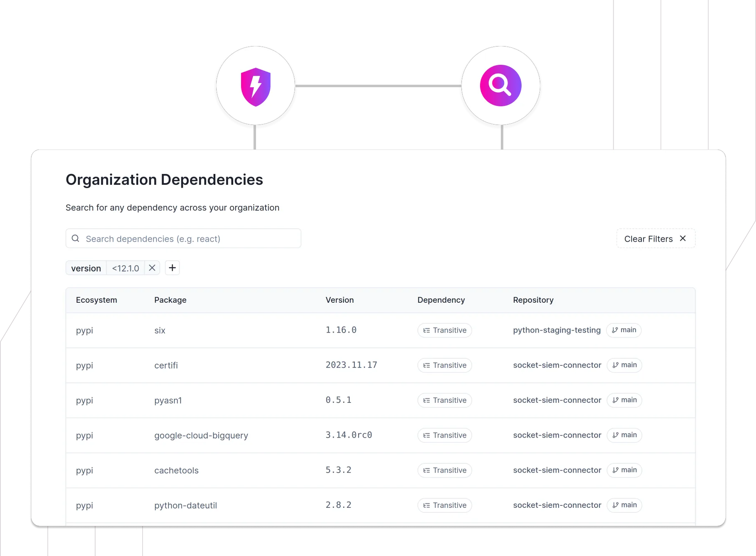Open the socket-siem-connector repository link
This screenshot has width=756, height=556.
coord(557,365)
